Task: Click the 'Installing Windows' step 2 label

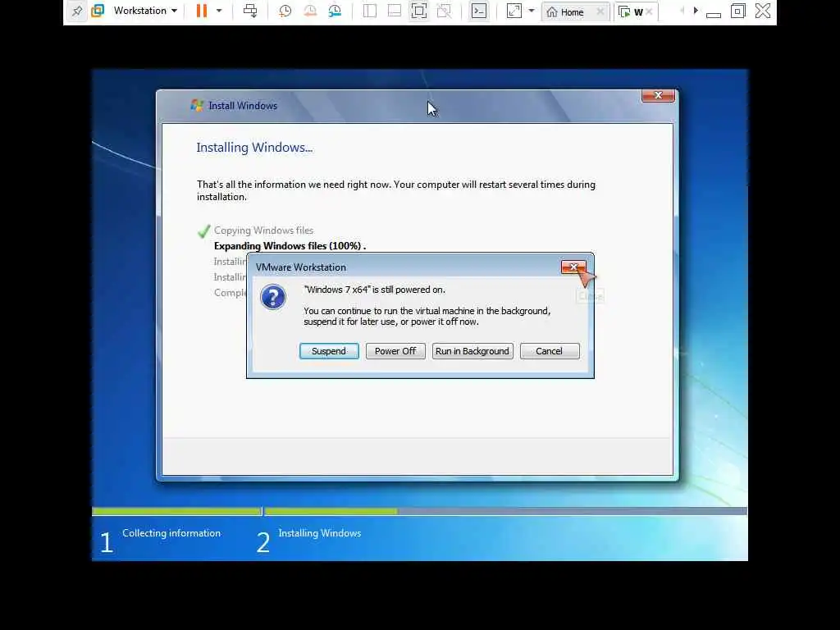Action: [320, 533]
